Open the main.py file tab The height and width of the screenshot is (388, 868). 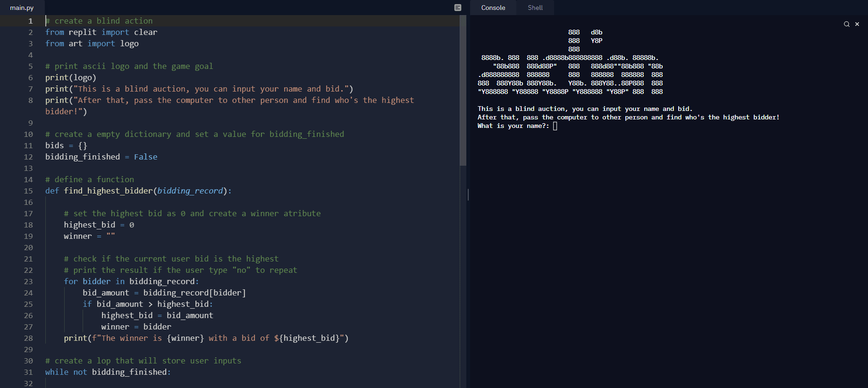(x=22, y=8)
